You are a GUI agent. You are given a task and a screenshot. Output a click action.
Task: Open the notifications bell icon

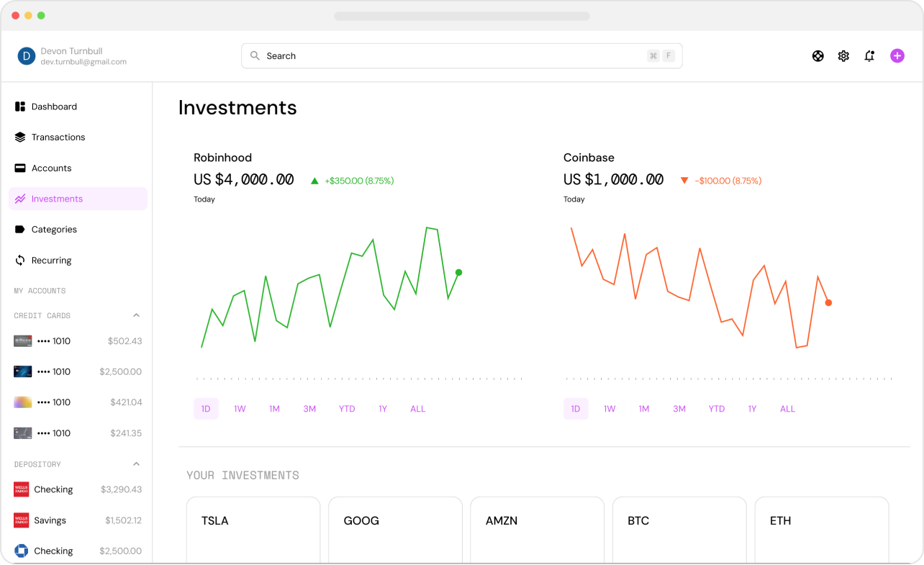click(x=869, y=56)
